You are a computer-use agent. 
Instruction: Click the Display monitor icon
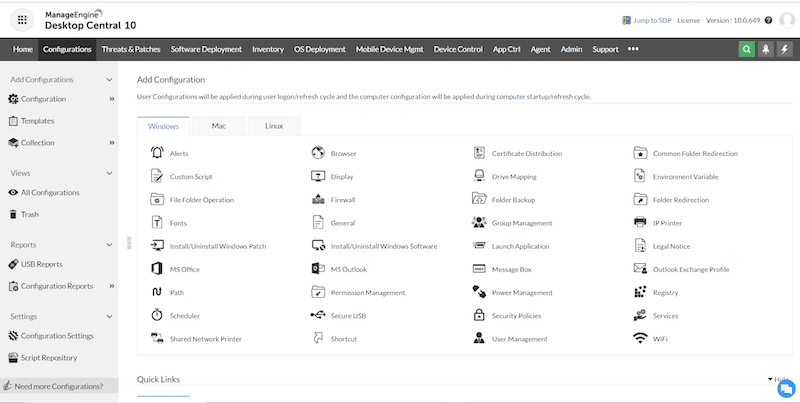(318, 176)
